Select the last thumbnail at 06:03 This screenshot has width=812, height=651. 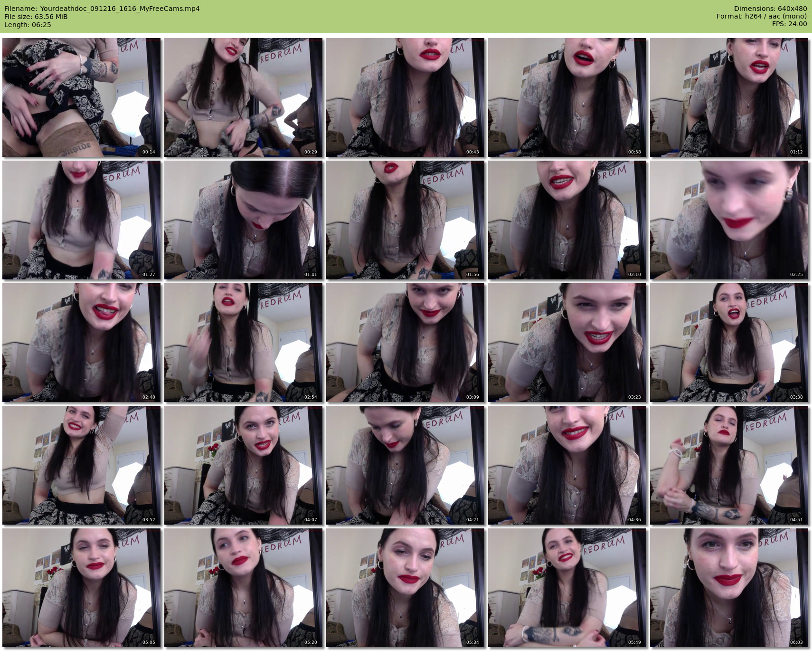(729, 588)
